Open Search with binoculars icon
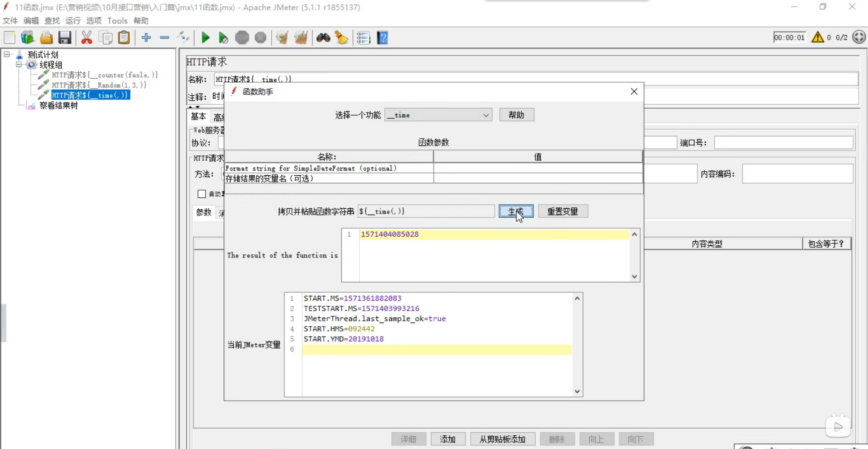 point(323,37)
